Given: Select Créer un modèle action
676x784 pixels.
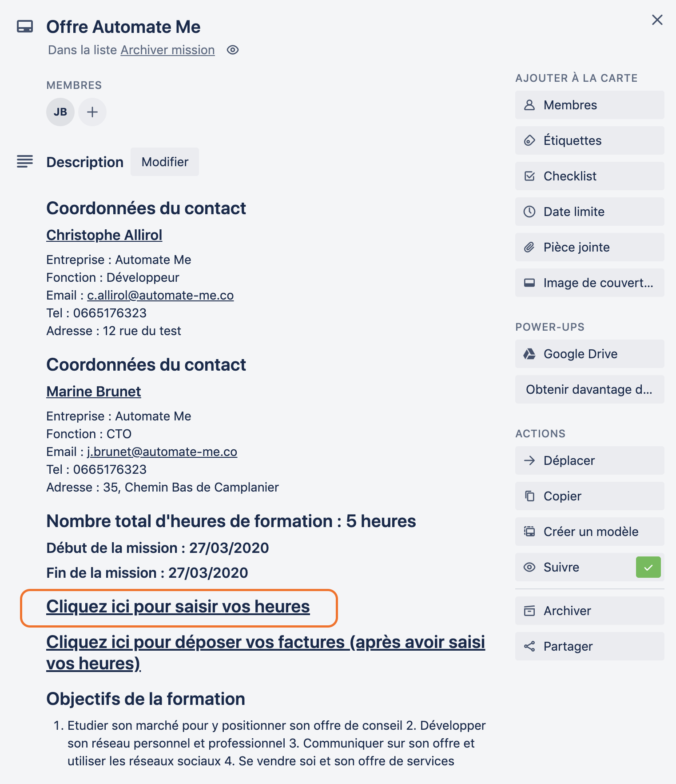Looking at the screenshot, I should [589, 532].
